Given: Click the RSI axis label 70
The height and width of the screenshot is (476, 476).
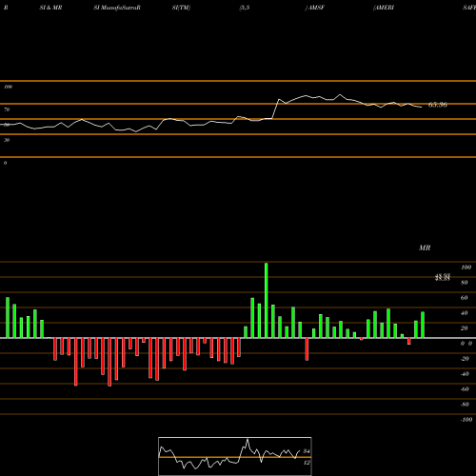Looking at the screenshot, I should [x=7, y=109].
